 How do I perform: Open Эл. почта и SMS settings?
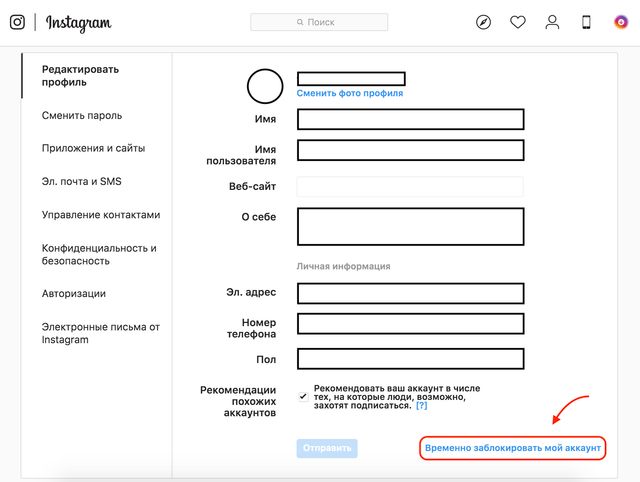click(81, 181)
